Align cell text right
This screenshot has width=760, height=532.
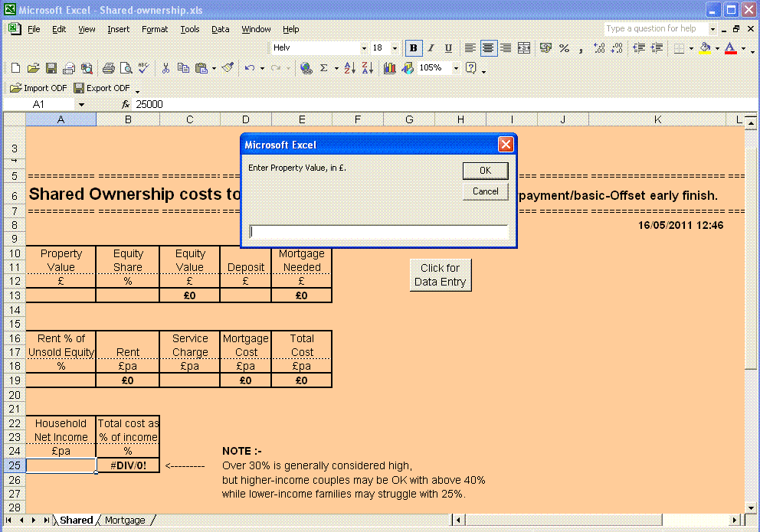[x=506, y=48]
